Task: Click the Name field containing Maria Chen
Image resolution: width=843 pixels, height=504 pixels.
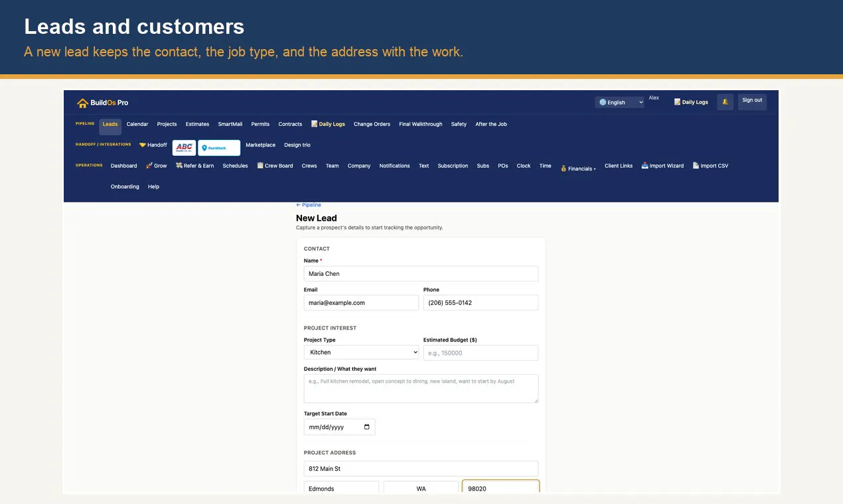Action: click(x=421, y=274)
